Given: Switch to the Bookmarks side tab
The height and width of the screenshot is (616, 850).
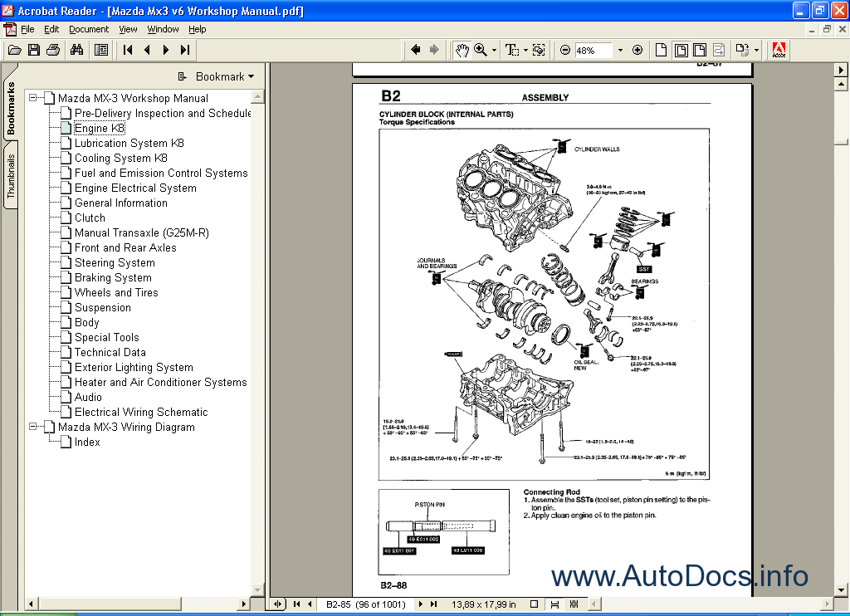Looking at the screenshot, I should 10,107.
